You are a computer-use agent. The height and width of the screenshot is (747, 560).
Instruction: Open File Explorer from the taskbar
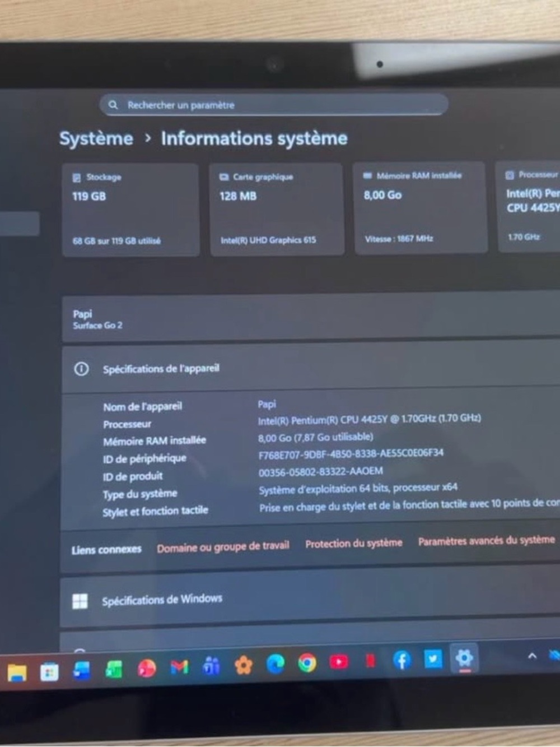(17, 672)
